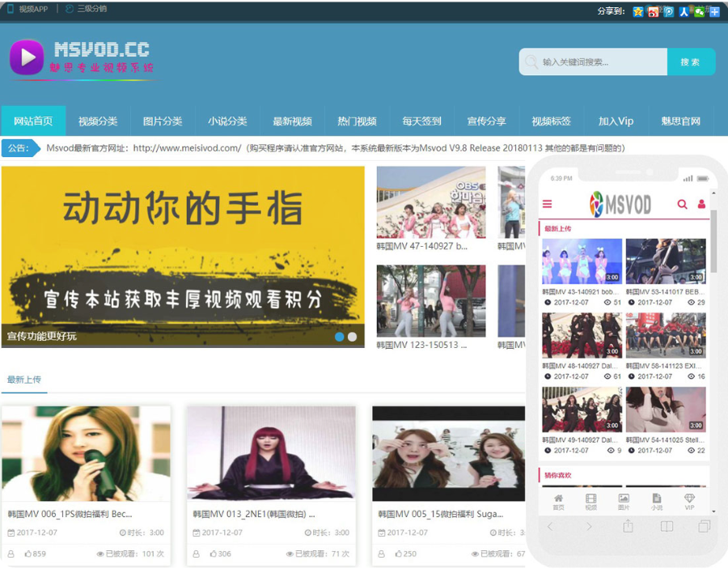Click bookmarks book icon in phone toolbar

pos(667,527)
